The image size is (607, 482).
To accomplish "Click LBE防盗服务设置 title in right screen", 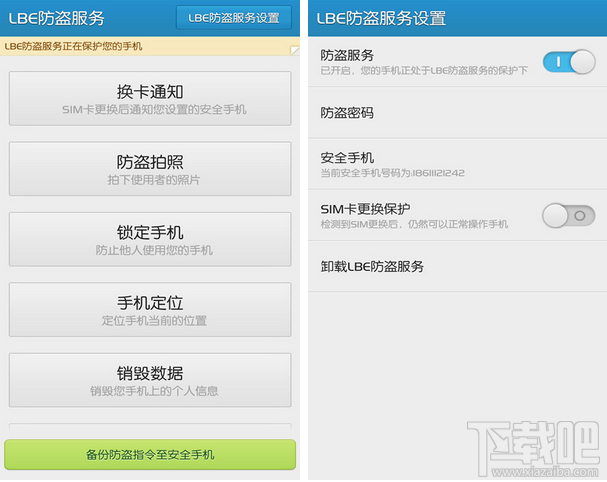I will pyautogui.click(x=381, y=18).
